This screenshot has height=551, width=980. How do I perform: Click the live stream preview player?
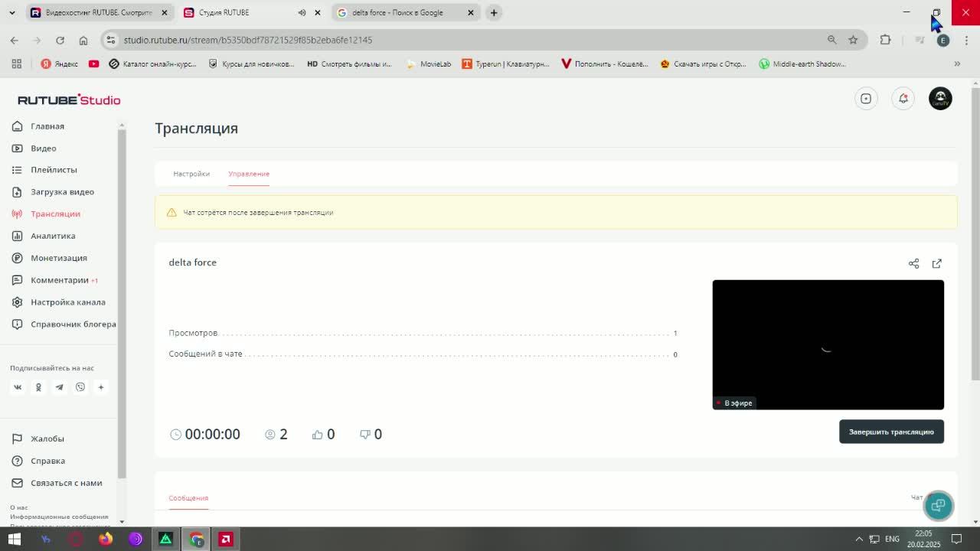[x=828, y=344]
